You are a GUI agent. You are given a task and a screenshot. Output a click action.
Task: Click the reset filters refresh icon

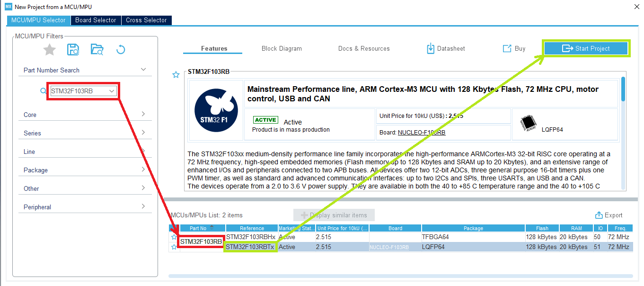pyautogui.click(x=121, y=49)
